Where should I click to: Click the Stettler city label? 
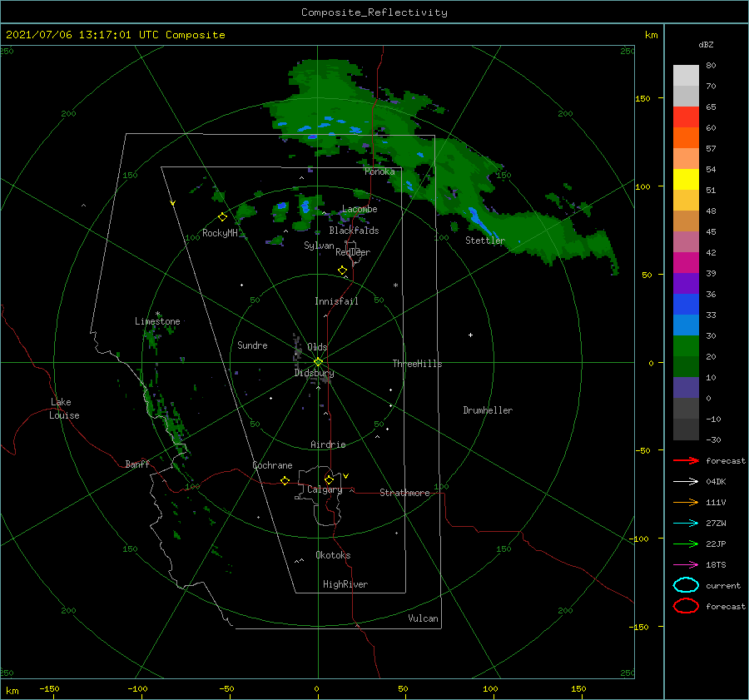(485, 241)
